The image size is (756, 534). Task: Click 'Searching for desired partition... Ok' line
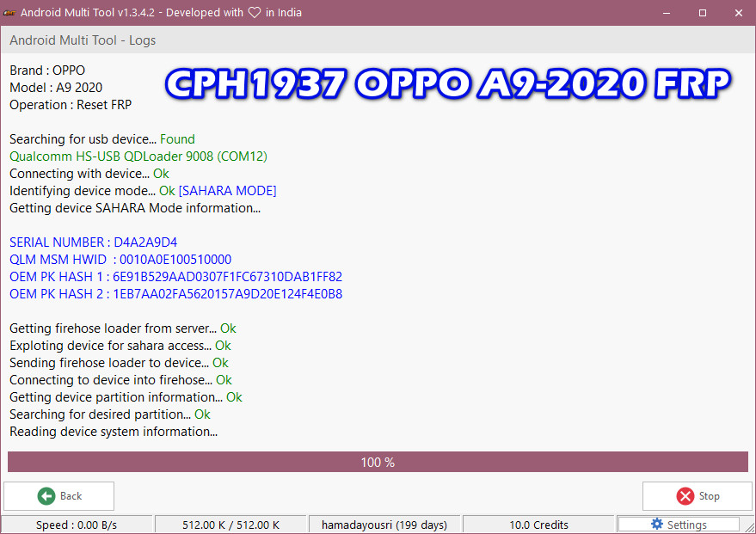click(110, 414)
